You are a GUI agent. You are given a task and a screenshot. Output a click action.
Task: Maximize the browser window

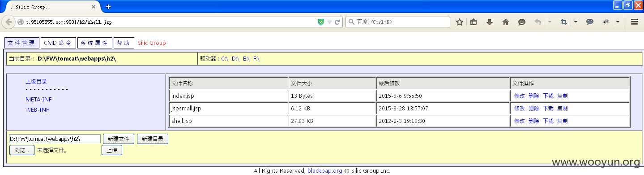[628, 5]
